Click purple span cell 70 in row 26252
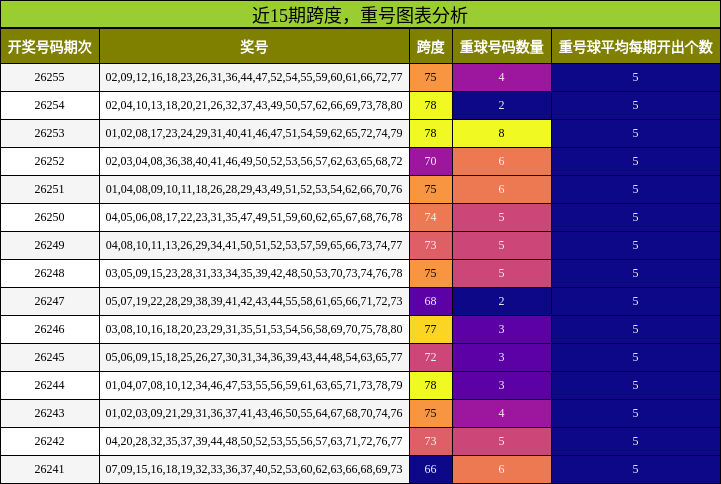Screen dimensions: 721x484 tap(431, 161)
